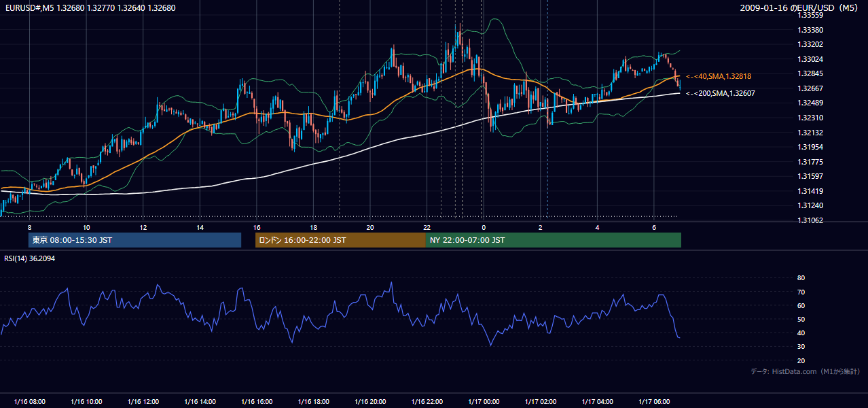Click price axis value 1.31419
Viewport: 868px width, 408px height.
(x=810, y=191)
